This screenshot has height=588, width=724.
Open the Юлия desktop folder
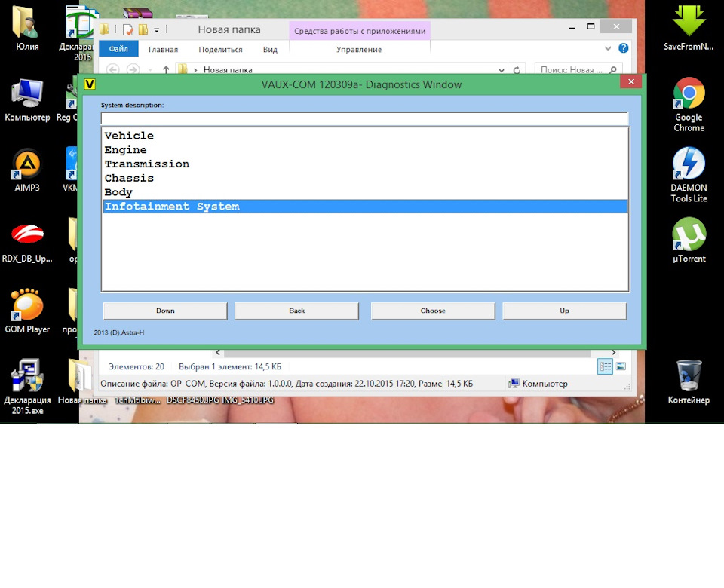point(27,28)
